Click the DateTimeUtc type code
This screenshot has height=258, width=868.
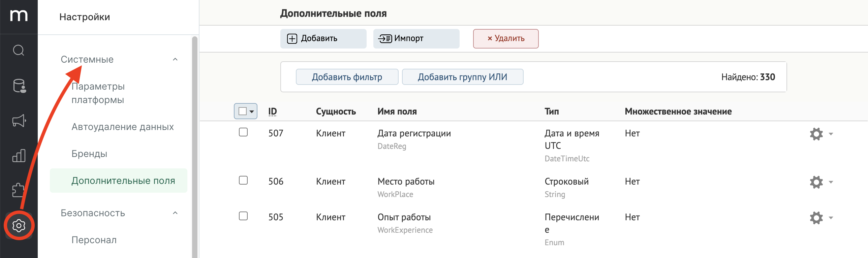click(567, 159)
